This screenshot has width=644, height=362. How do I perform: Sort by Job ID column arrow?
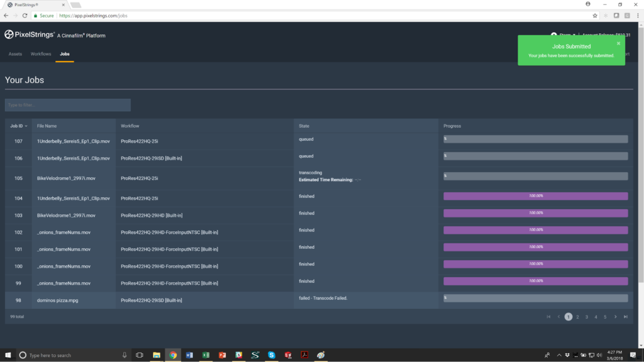click(26, 126)
